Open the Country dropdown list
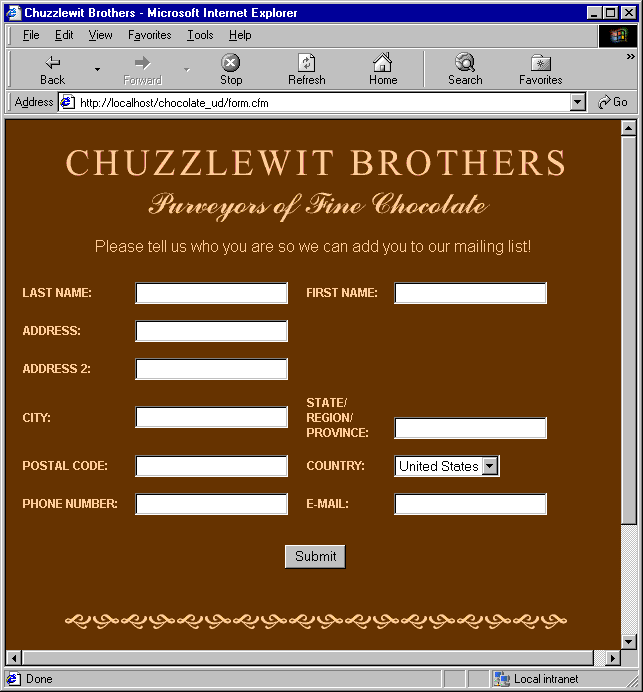This screenshot has width=643, height=692. pyautogui.click(x=490, y=466)
